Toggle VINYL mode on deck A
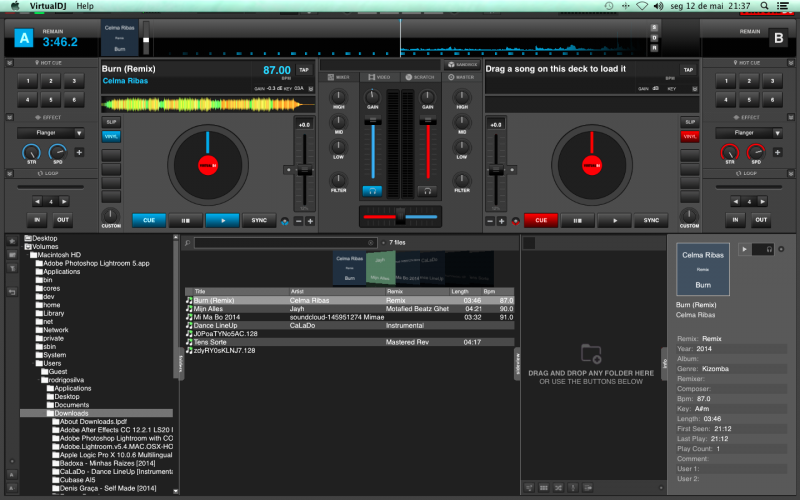Screen dimensions: 800x500 [111, 136]
